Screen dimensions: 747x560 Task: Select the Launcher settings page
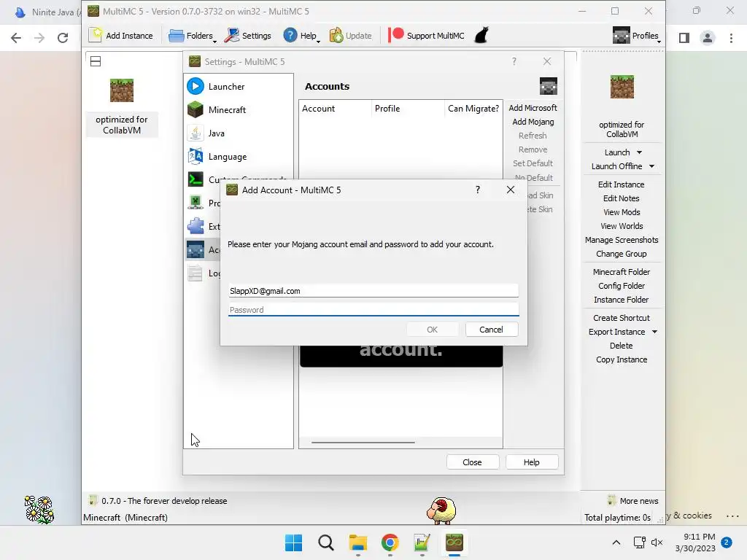239,87
